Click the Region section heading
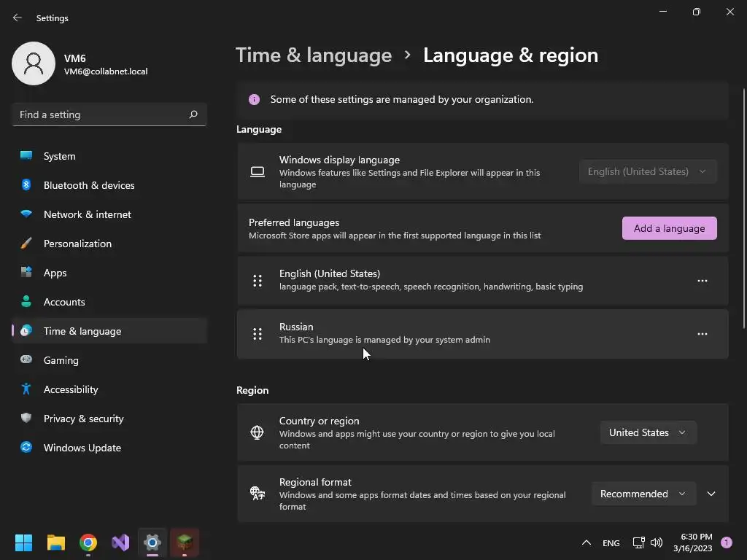747x560 pixels. click(x=252, y=390)
